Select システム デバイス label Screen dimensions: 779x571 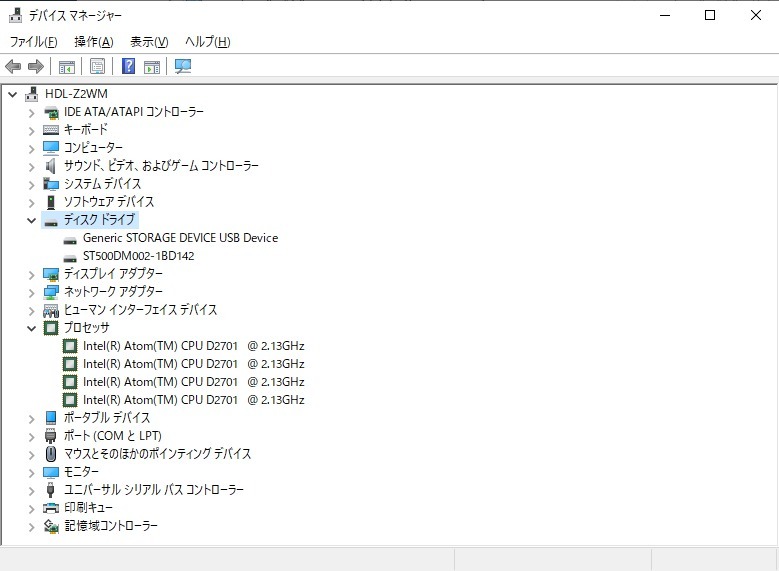point(102,184)
